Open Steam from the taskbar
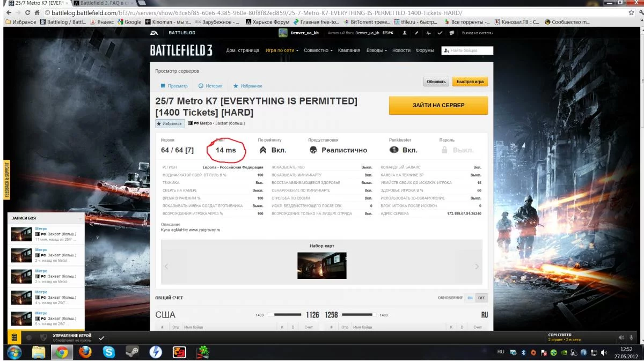This screenshot has height=362, width=644. pyautogui.click(x=131, y=352)
